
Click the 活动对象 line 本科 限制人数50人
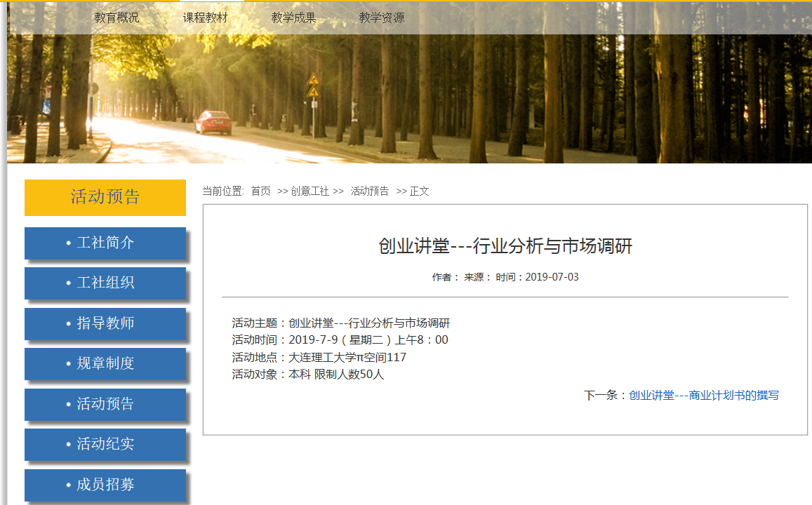click(307, 375)
